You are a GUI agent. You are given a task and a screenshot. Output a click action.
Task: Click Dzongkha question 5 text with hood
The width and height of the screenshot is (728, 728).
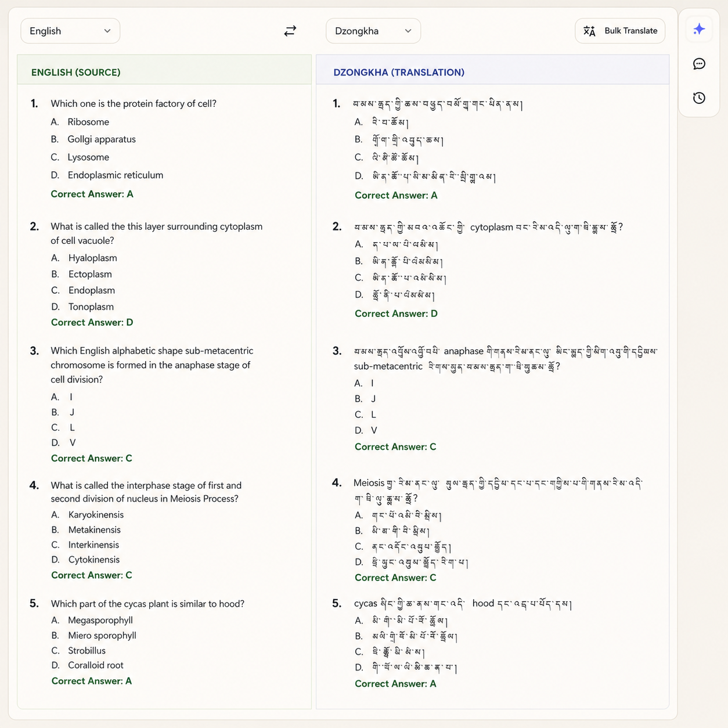[463, 604]
